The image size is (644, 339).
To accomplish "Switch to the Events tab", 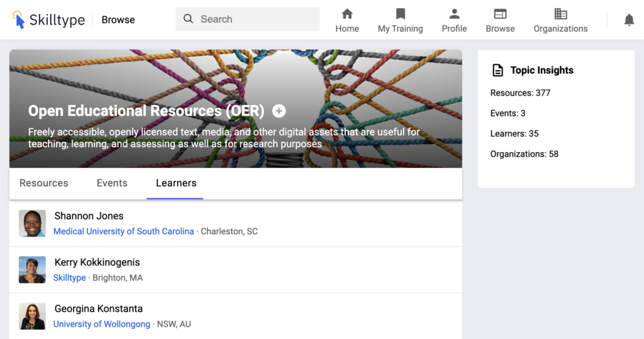I will 112,183.
